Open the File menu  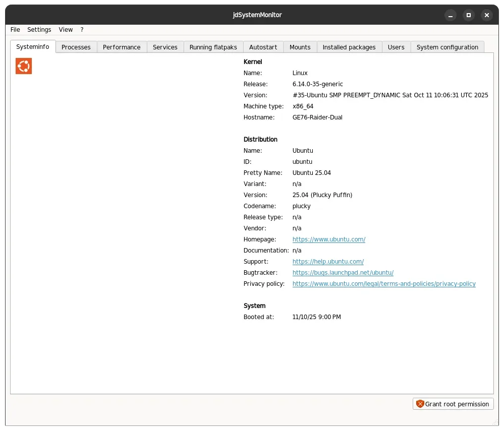coord(15,30)
